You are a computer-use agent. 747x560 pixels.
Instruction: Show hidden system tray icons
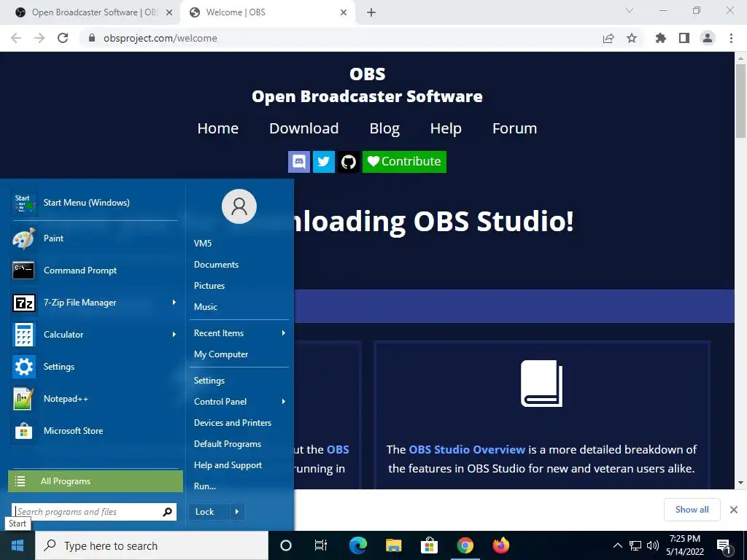click(617, 545)
